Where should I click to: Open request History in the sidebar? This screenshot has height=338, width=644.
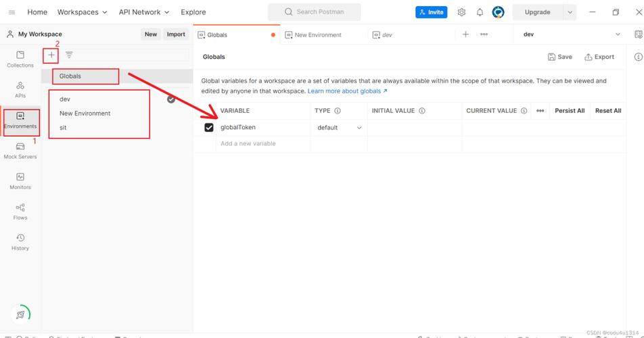tap(20, 243)
